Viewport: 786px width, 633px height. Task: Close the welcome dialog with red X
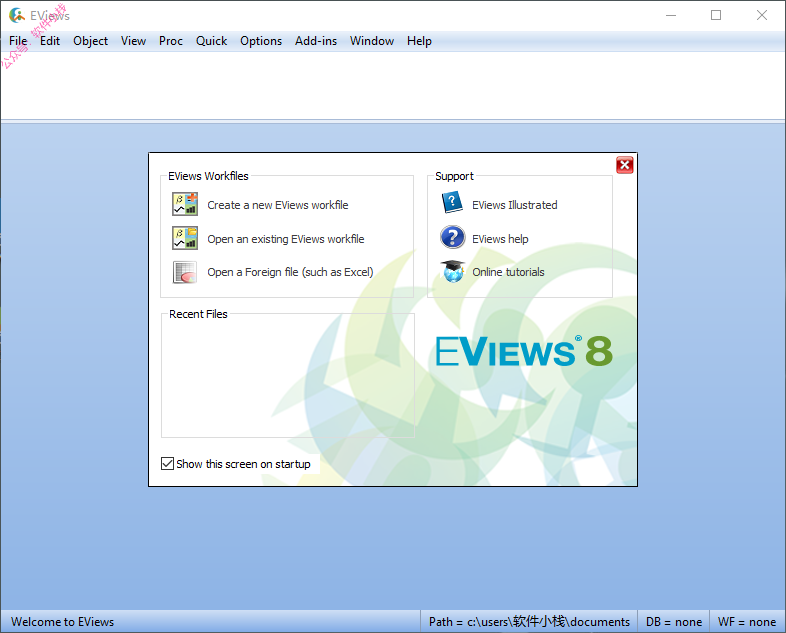(625, 165)
